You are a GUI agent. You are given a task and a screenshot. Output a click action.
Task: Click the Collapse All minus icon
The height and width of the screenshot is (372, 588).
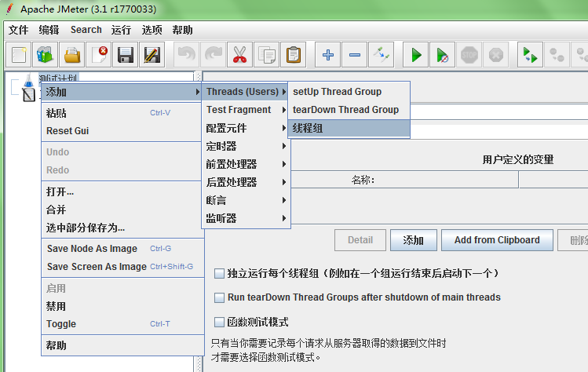[x=354, y=55]
